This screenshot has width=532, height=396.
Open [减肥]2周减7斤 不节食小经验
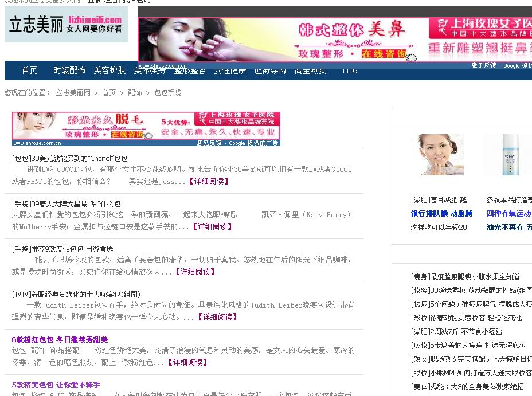[457, 332]
